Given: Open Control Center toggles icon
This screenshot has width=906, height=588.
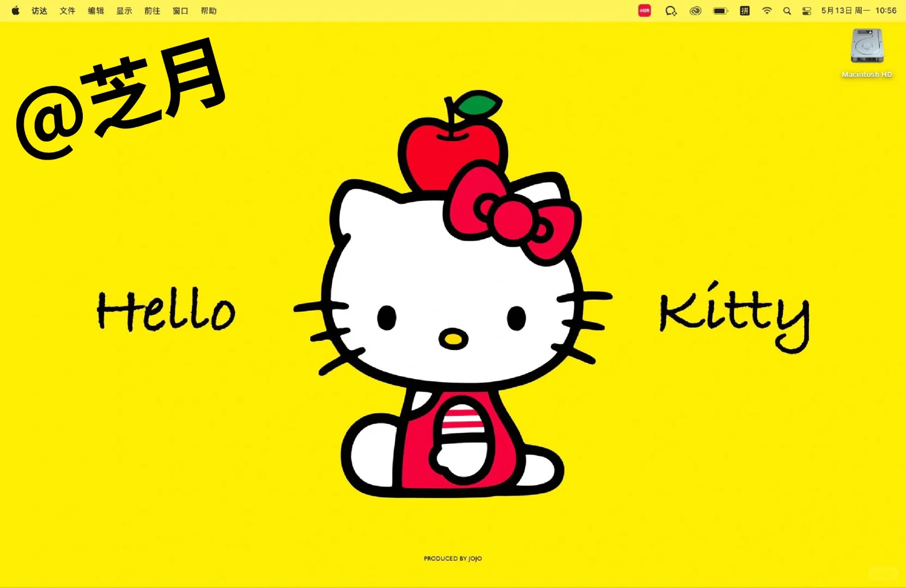Looking at the screenshot, I should click(x=807, y=11).
